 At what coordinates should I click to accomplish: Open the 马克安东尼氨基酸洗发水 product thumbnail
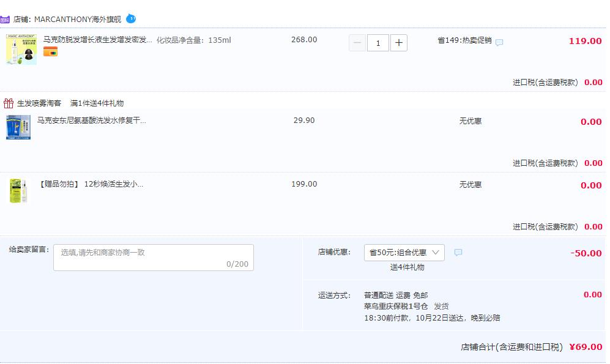click(18, 127)
